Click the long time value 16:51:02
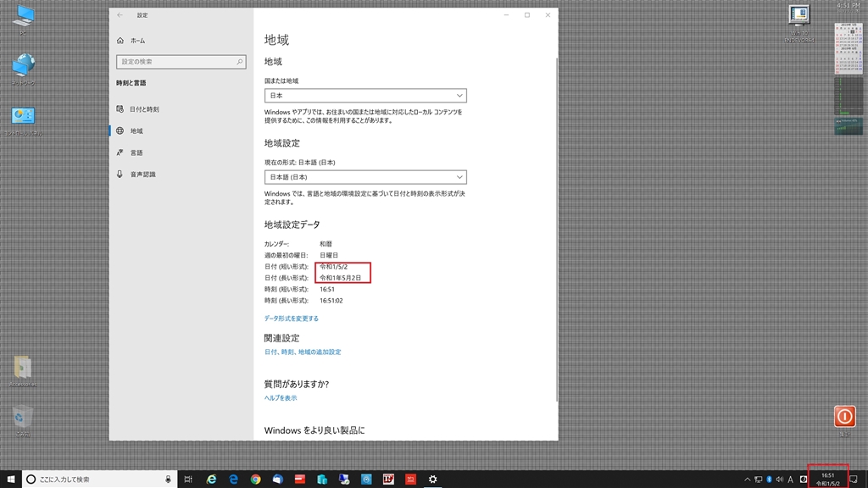868x488 pixels. point(331,301)
